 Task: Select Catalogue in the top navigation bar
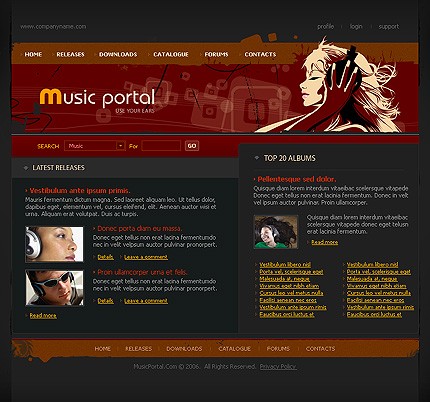coord(171,54)
